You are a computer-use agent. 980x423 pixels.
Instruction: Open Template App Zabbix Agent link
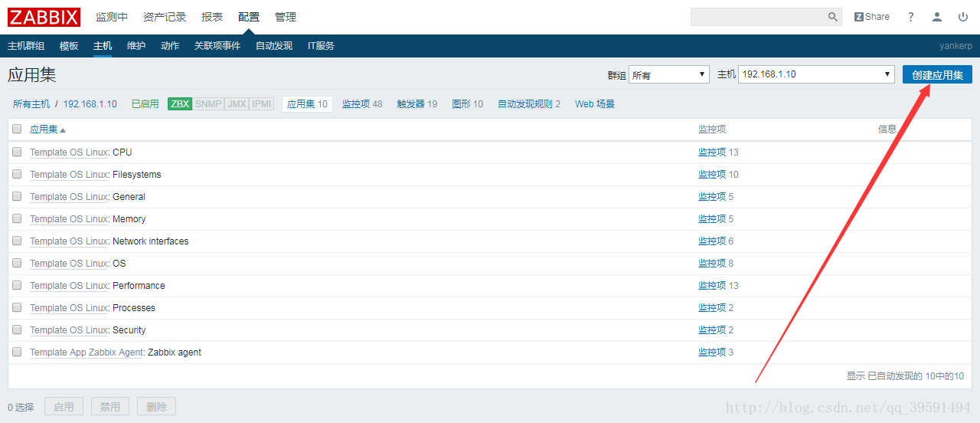pyautogui.click(x=87, y=352)
